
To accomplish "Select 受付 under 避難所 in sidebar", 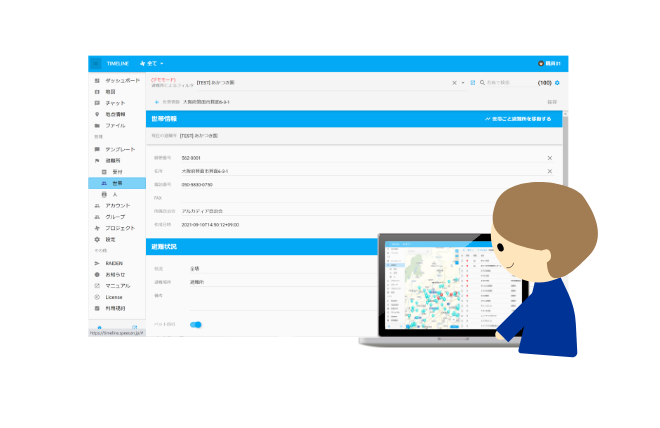I will [117, 172].
